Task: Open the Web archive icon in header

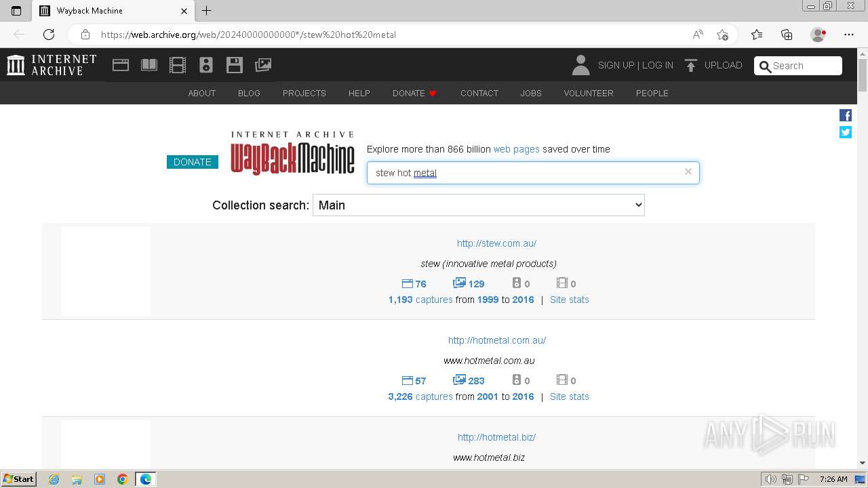Action: (121, 65)
